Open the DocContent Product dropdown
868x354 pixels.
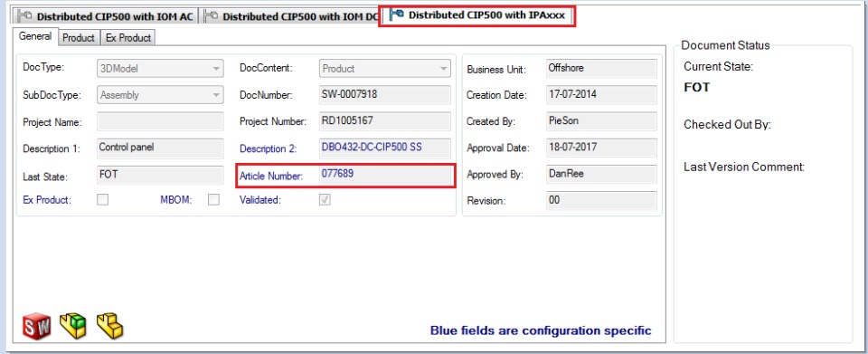point(385,69)
